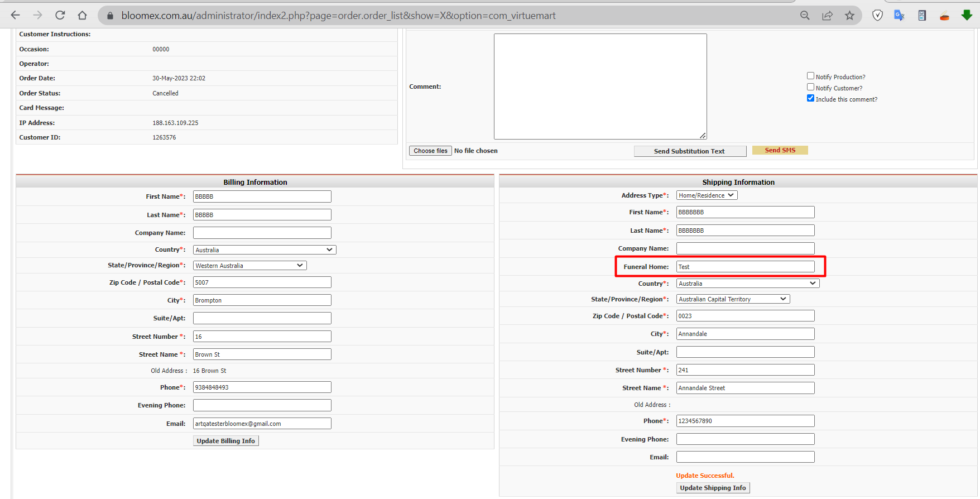Open the zoom magnifier icon in address bar
This screenshot has width=980, height=499.
pos(805,16)
